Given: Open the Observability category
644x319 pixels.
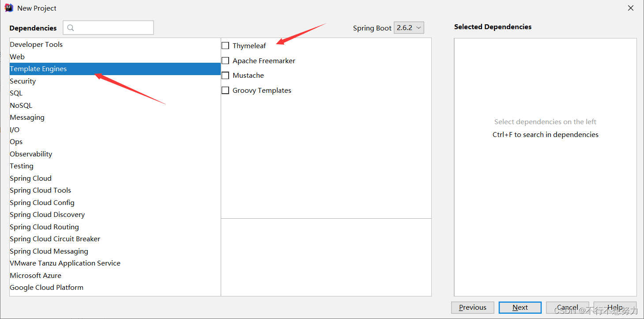Looking at the screenshot, I should pyautogui.click(x=115, y=154).
